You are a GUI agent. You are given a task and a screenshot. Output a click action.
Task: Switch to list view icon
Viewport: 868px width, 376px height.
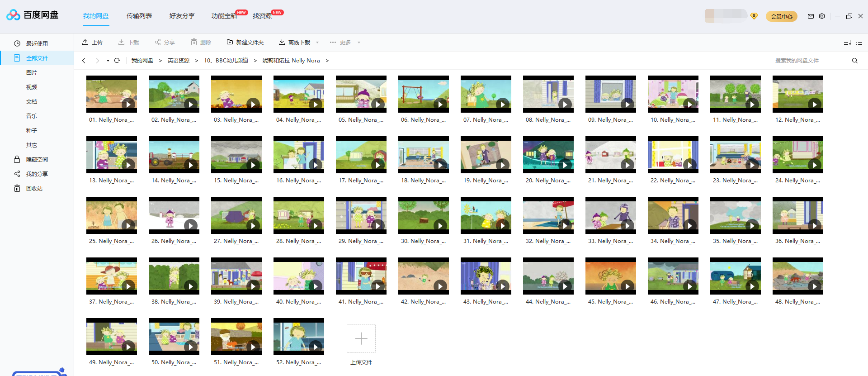pos(859,42)
